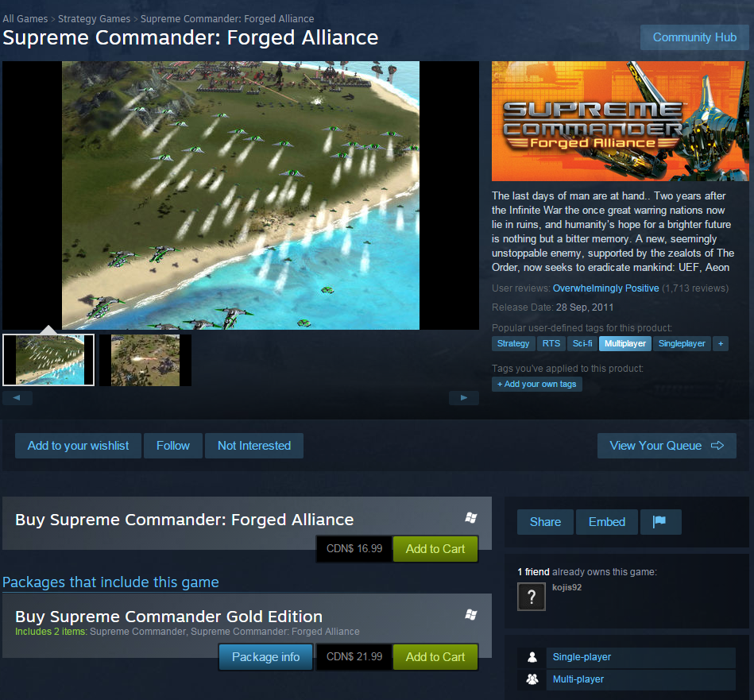Toggle the Multiplayer tag
Viewport: 754px width, 700px height.
pos(624,343)
